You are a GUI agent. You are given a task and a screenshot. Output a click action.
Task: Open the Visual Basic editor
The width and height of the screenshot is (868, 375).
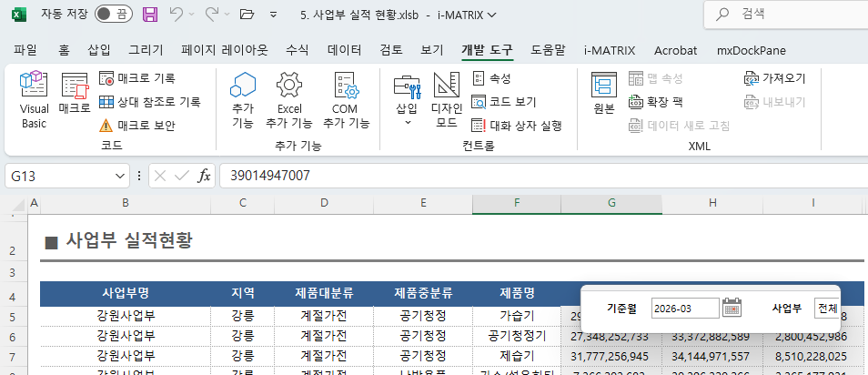pyautogui.click(x=34, y=100)
